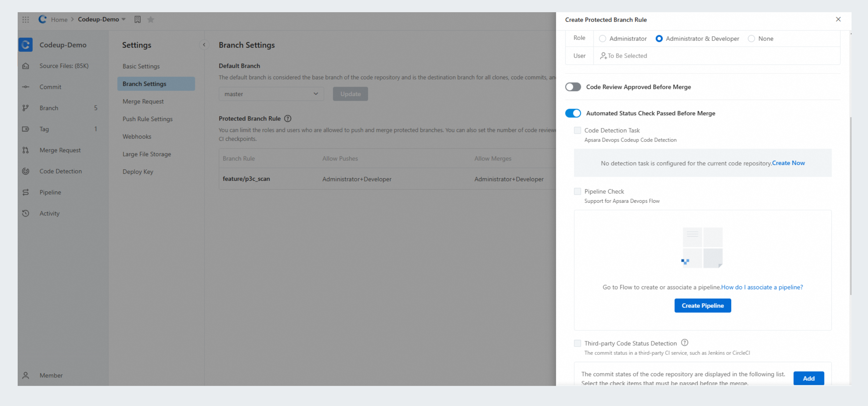Click the Create Now link
868x406 pixels.
(x=788, y=163)
